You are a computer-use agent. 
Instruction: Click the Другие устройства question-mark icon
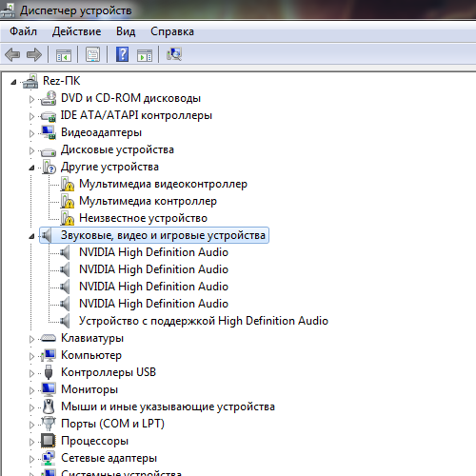pyautogui.click(x=50, y=167)
